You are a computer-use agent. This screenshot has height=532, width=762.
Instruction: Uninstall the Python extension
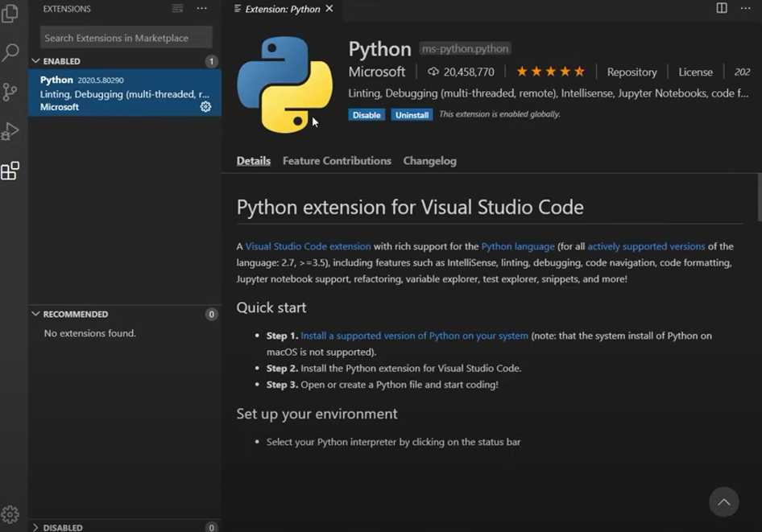(412, 115)
